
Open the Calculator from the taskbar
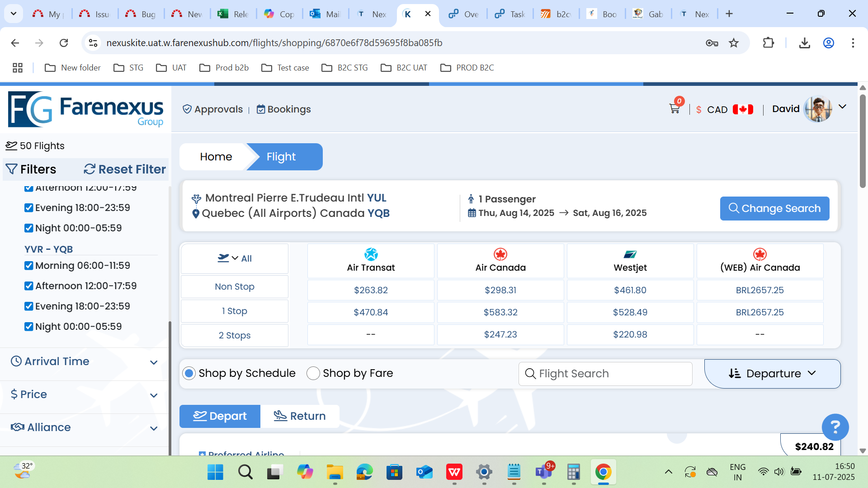(x=574, y=472)
